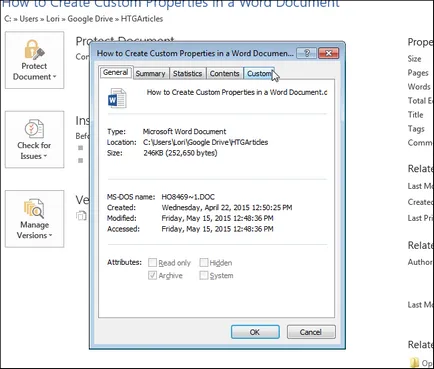434x369 pixels.
Task: Click the Tags property in Word's side panel
Action: coord(416,129)
